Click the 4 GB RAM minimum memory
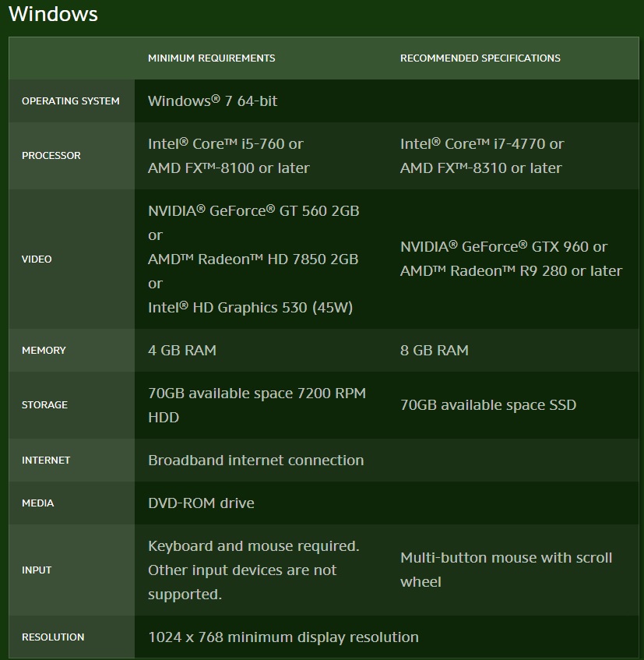 pyautogui.click(x=182, y=351)
